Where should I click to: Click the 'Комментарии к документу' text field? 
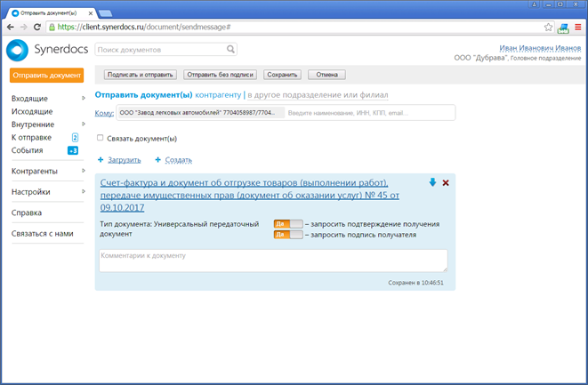[272, 260]
